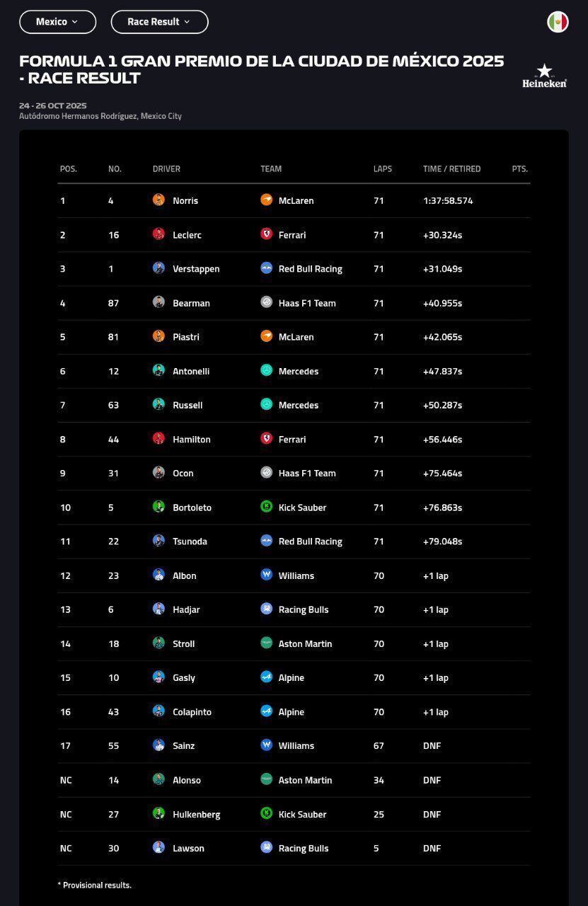The image size is (588, 906).
Task: Click the TIME / RETIRED column header
Action: pos(451,169)
